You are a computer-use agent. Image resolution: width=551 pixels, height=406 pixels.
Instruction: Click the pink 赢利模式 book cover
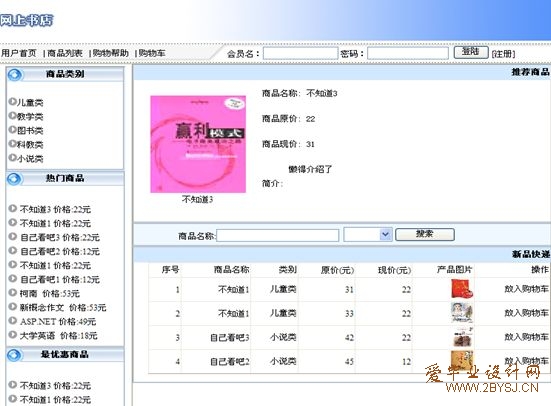[x=198, y=144]
